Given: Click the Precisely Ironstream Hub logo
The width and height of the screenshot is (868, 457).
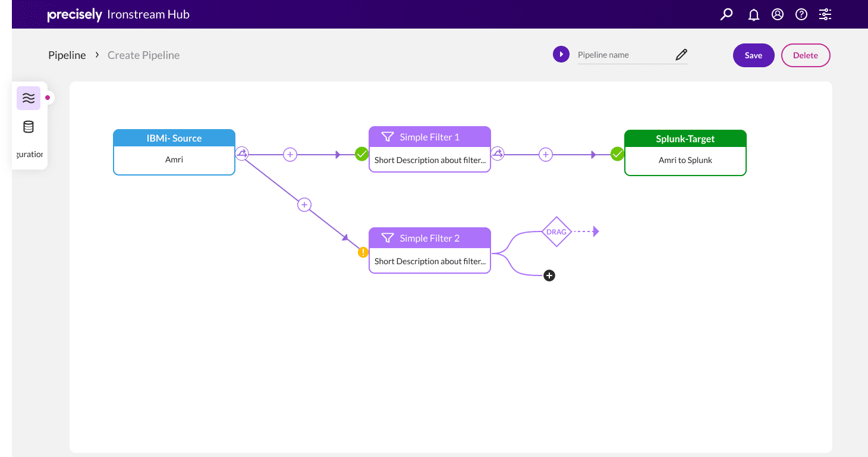Looking at the screenshot, I should [118, 14].
